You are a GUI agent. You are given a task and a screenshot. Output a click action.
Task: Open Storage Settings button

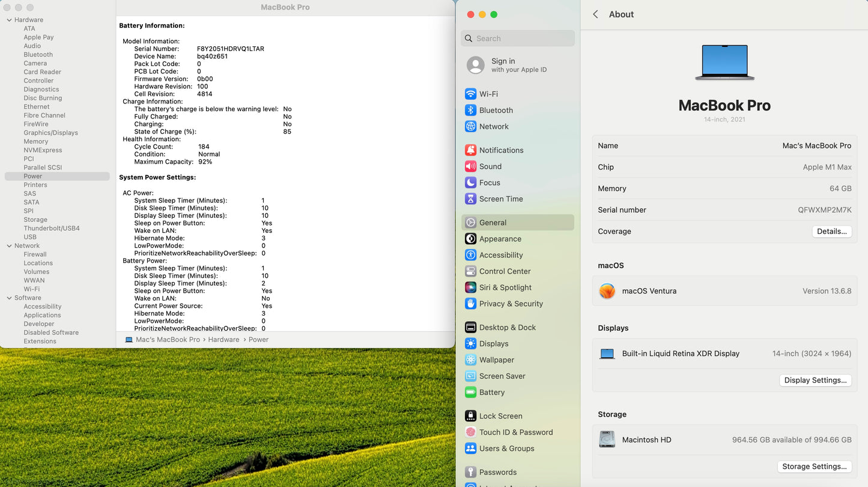click(x=815, y=467)
